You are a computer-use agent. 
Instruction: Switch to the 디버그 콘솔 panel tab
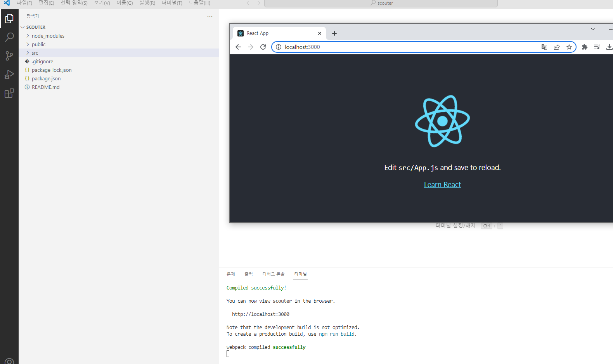click(x=274, y=274)
